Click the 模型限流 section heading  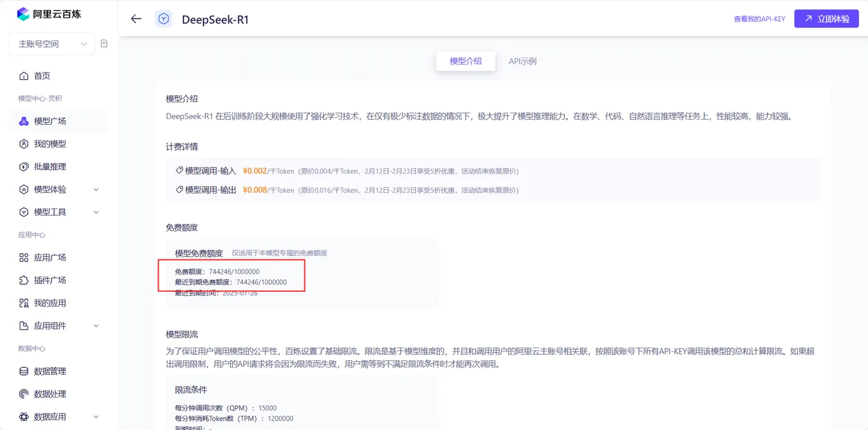tap(182, 334)
